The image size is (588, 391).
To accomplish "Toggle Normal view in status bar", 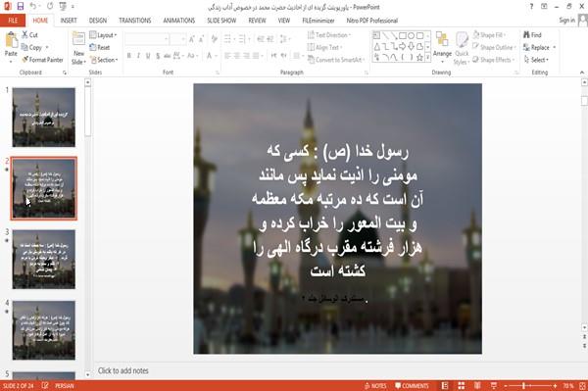I will (445, 386).
